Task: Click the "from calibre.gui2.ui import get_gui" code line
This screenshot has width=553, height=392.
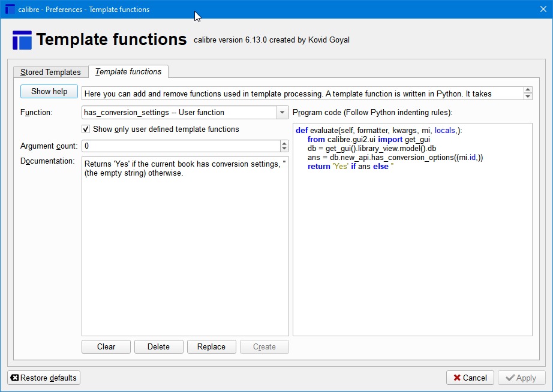Action: (368, 140)
